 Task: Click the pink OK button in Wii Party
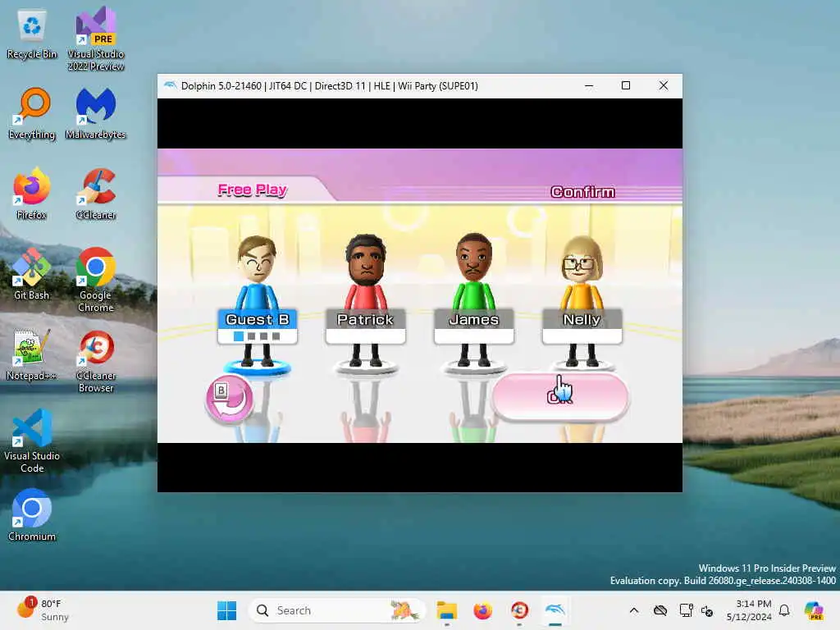coord(559,396)
